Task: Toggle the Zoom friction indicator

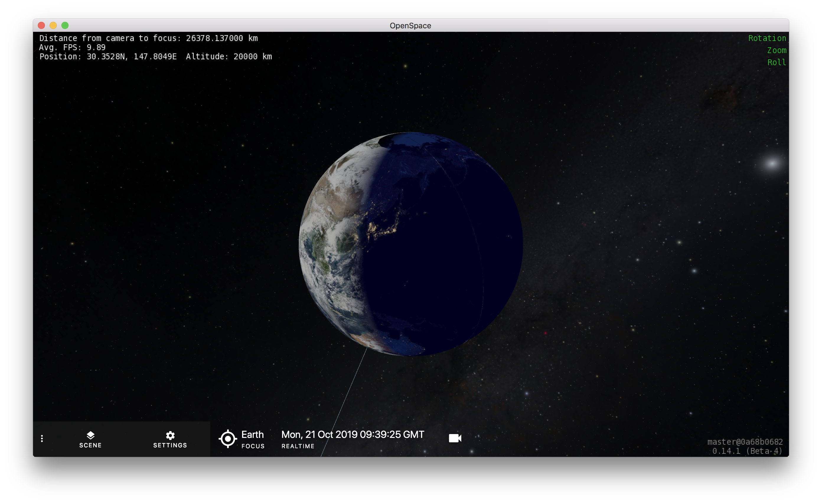Action: pos(777,50)
